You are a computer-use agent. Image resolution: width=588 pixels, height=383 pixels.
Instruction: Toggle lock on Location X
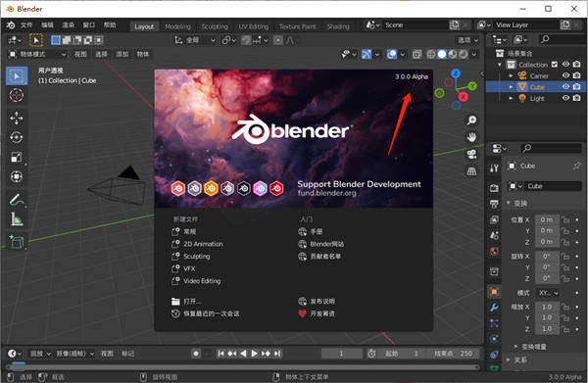pos(565,219)
